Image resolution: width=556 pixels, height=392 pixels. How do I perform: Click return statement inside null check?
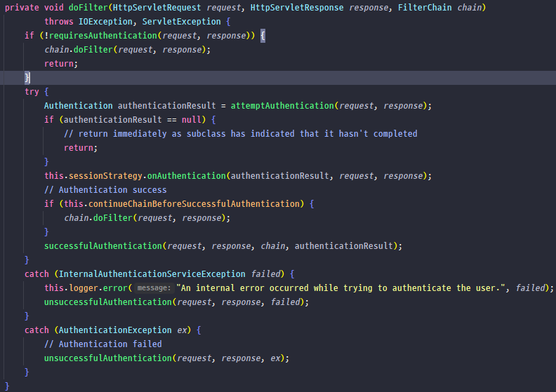tap(81, 148)
